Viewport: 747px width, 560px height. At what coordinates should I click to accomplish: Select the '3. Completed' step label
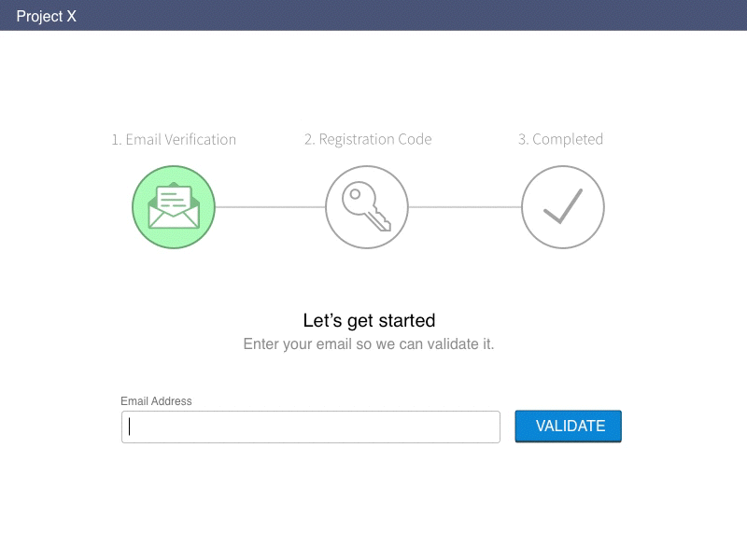[560, 139]
